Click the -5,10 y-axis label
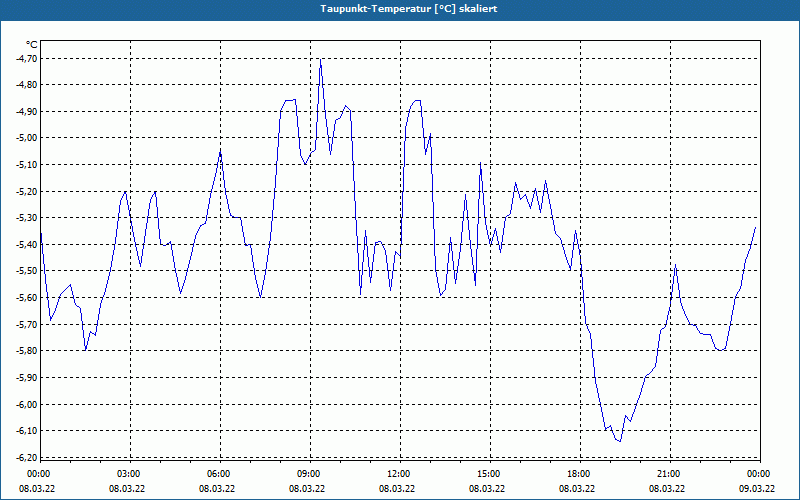800x500 pixels. click(x=27, y=164)
